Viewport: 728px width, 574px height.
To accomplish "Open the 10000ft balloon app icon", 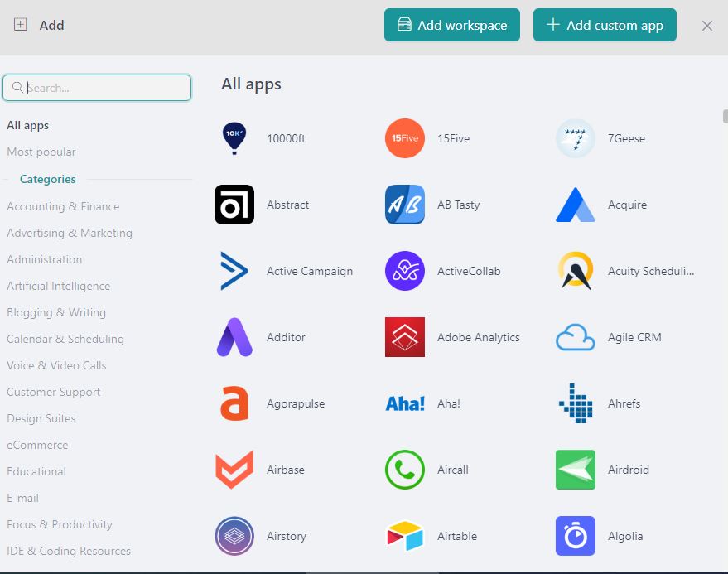I will coord(234,138).
